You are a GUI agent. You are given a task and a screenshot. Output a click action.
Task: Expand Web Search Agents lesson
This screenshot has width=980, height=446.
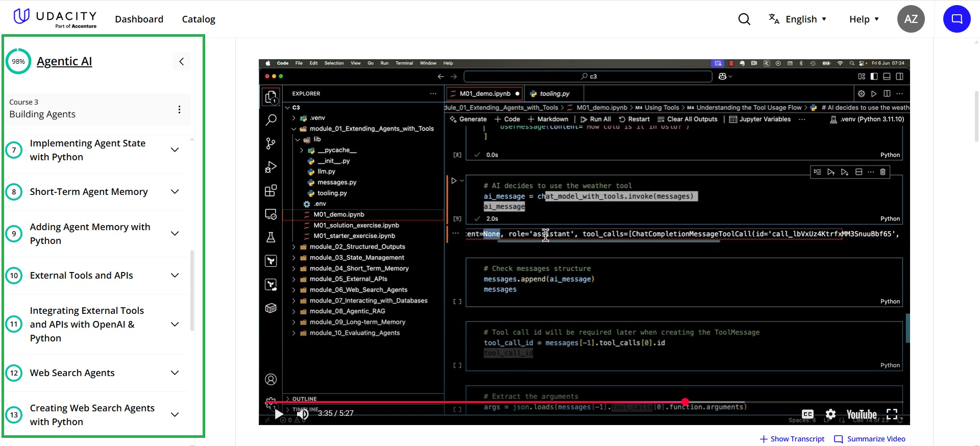175,373
